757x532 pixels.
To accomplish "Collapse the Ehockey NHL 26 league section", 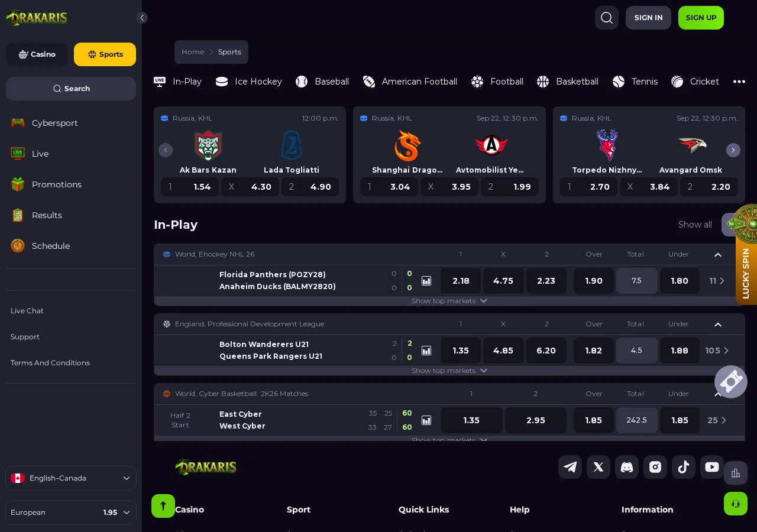I will click(718, 255).
